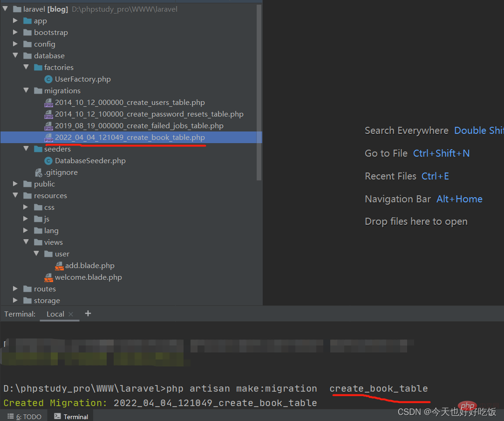This screenshot has width=504, height=421.
Task: Expand the bootstrap folder arrow
Action: click(15, 32)
